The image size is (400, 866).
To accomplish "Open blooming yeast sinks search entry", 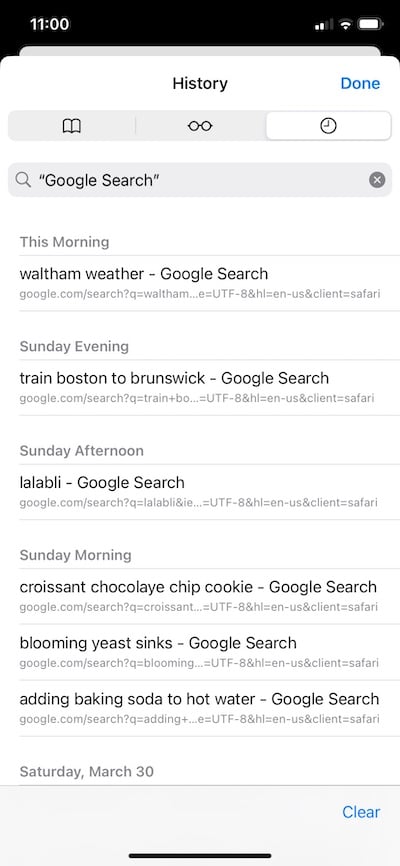I will pyautogui.click(x=200, y=652).
